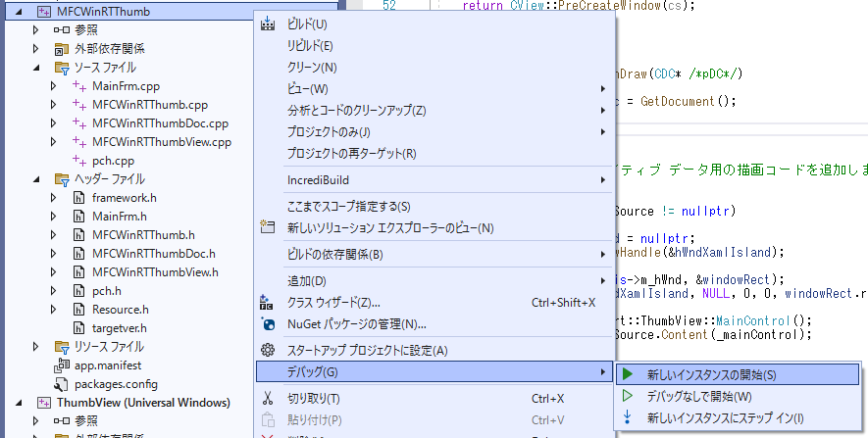
Task: Click the NuGet package manager icon
Action: [268, 324]
